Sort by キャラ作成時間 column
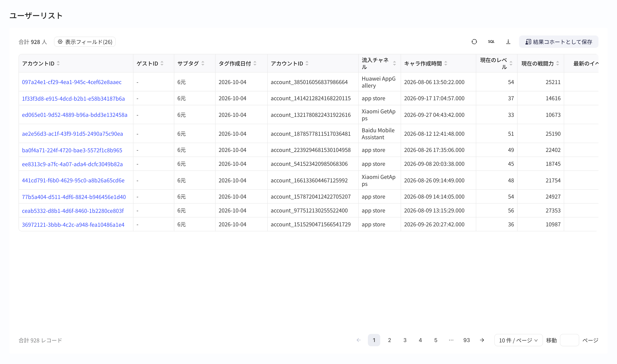 coord(446,63)
